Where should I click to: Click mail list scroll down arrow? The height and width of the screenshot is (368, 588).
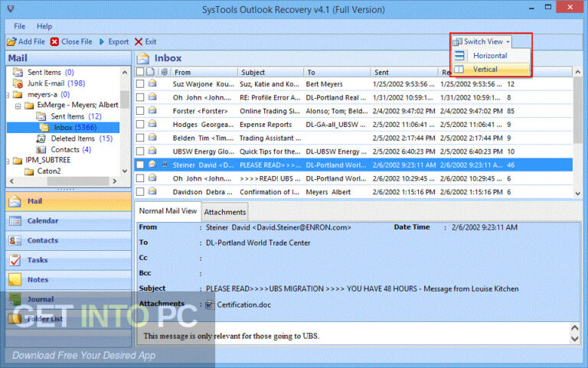tap(577, 194)
